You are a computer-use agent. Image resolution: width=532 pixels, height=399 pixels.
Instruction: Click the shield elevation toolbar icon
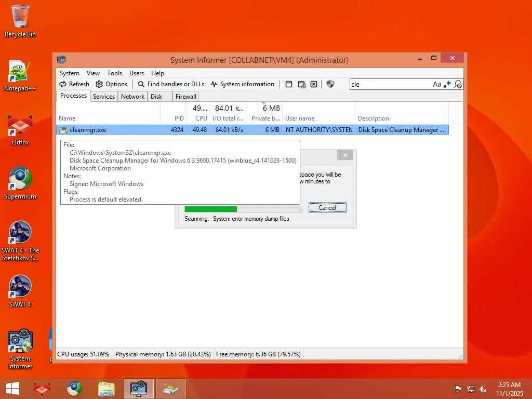(x=330, y=84)
